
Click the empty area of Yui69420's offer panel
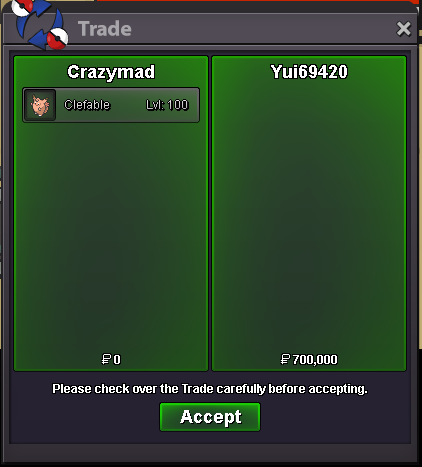coord(309,217)
